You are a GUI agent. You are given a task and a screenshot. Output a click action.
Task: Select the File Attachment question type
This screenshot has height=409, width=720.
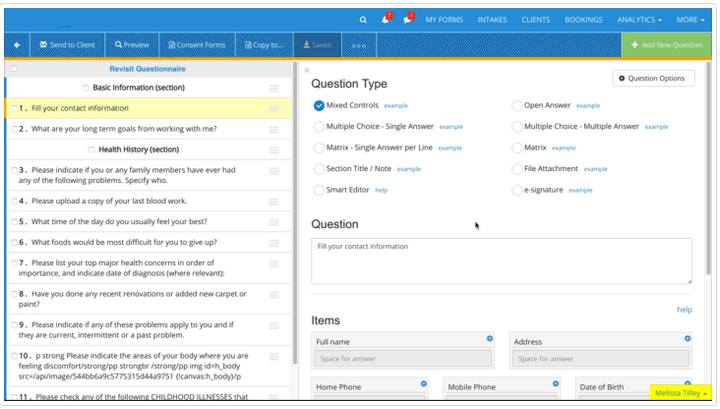click(x=517, y=169)
